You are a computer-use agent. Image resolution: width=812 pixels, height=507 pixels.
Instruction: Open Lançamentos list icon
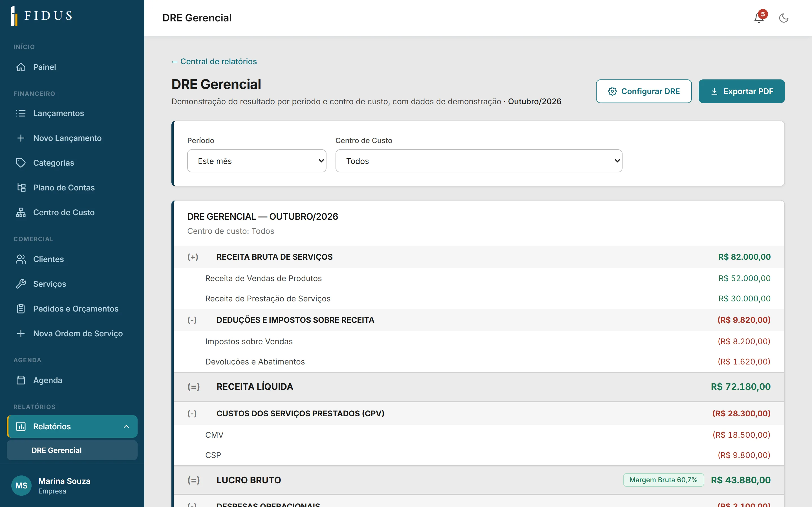(21, 113)
